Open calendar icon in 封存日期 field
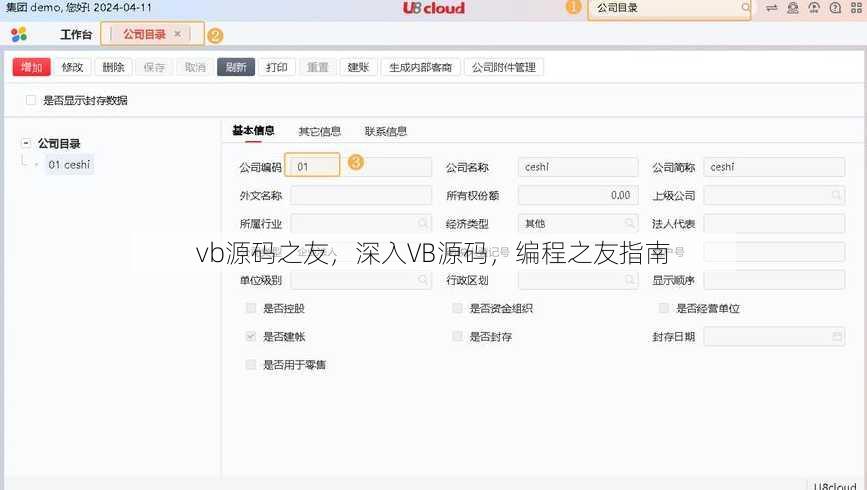This screenshot has width=867, height=490. (837, 336)
